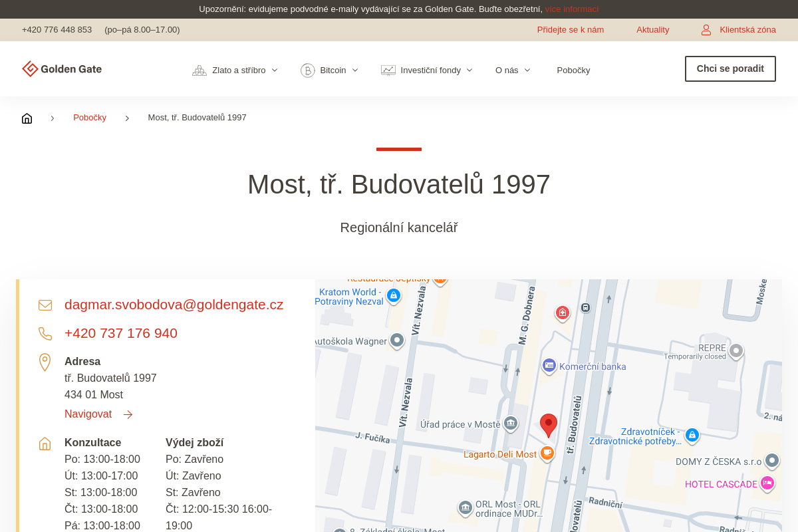Click the address location pin icon
This screenshot has height=532, width=798.
pos(45,362)
